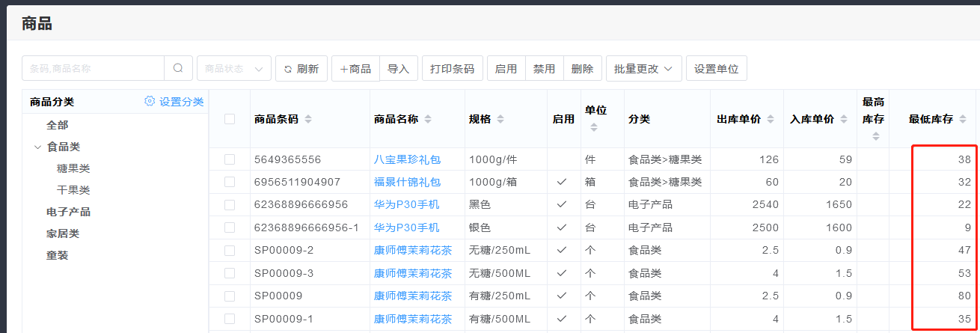
Task: Sort by 规格 column sort icon
Action: click(500, 119)
